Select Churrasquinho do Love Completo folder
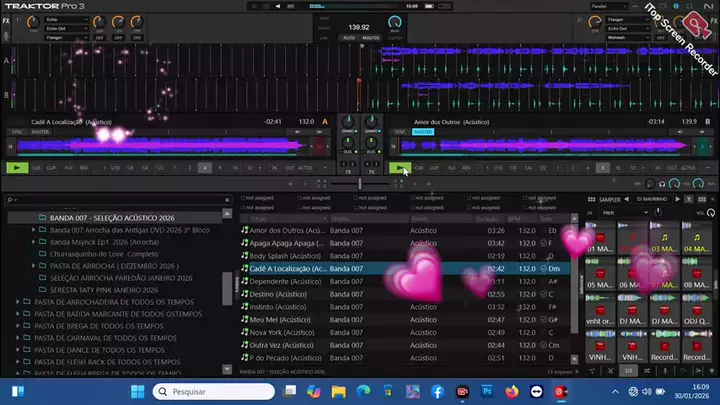The image size is (720, 405). 104,254
